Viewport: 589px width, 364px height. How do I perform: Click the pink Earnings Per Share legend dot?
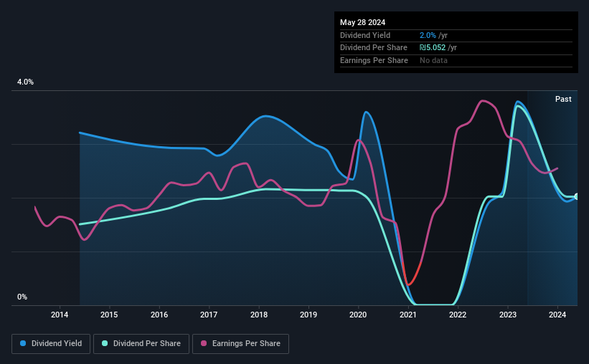pos(204,343)
